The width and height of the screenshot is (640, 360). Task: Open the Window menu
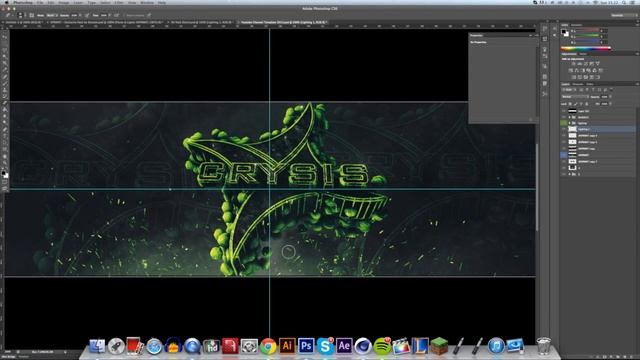click(x=147, y=2)
